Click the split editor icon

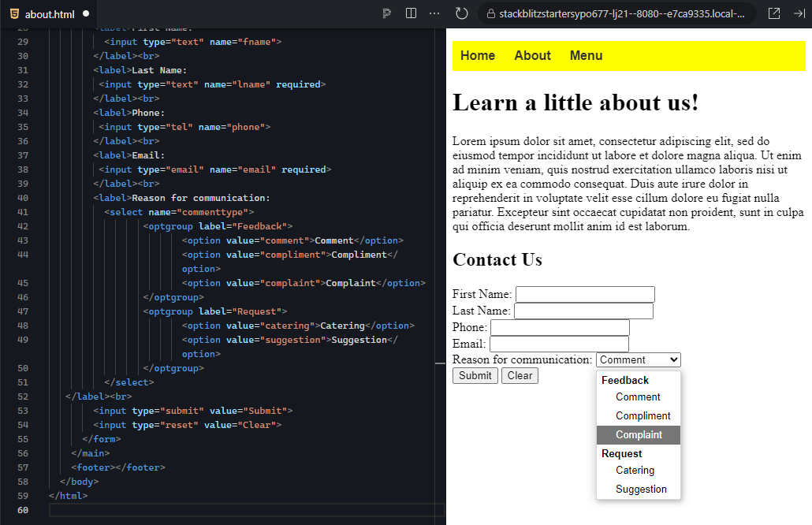tap(411, 13)
